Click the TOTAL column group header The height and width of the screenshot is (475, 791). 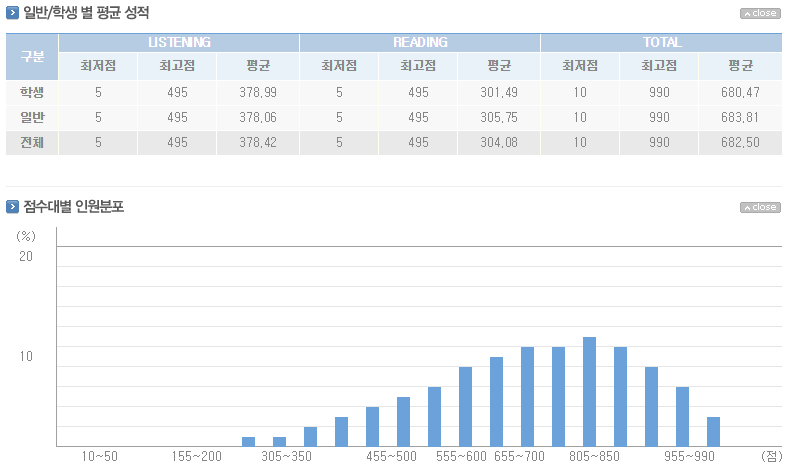[662, 42]
